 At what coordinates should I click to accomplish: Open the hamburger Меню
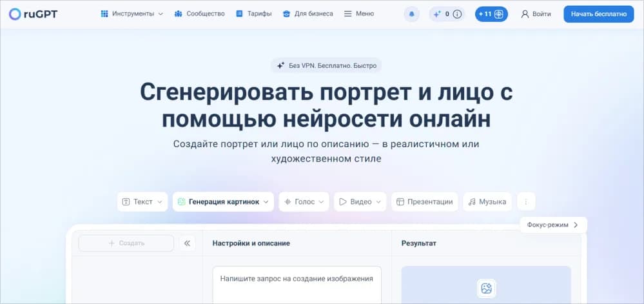click(x=358, y=14)
